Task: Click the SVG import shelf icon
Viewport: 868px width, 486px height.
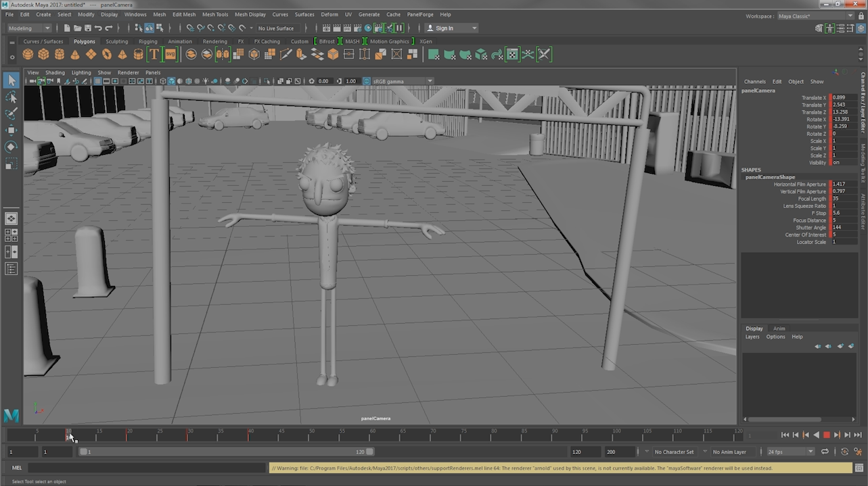Action: coord(170,55)
